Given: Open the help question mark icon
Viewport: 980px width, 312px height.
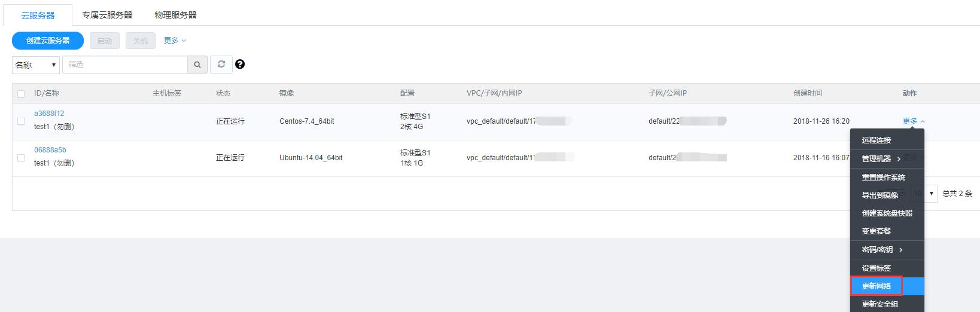Looking at the screenshot, I should pos(240,65).
